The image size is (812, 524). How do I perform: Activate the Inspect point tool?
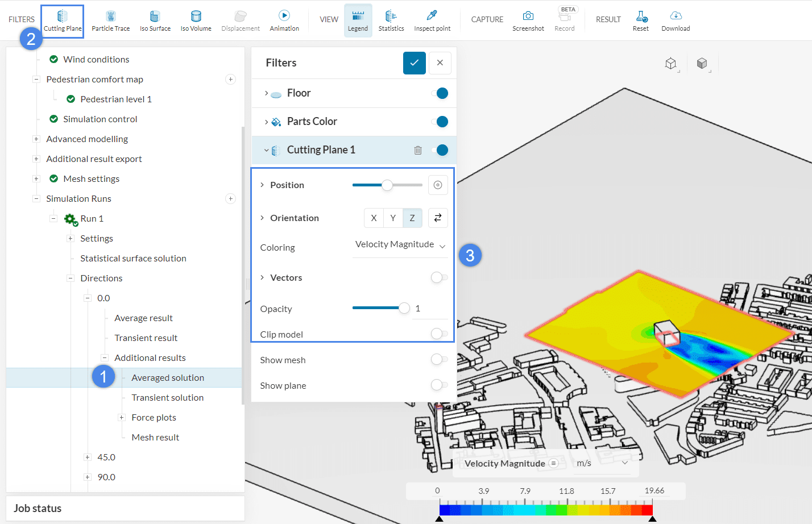[432, 21]
